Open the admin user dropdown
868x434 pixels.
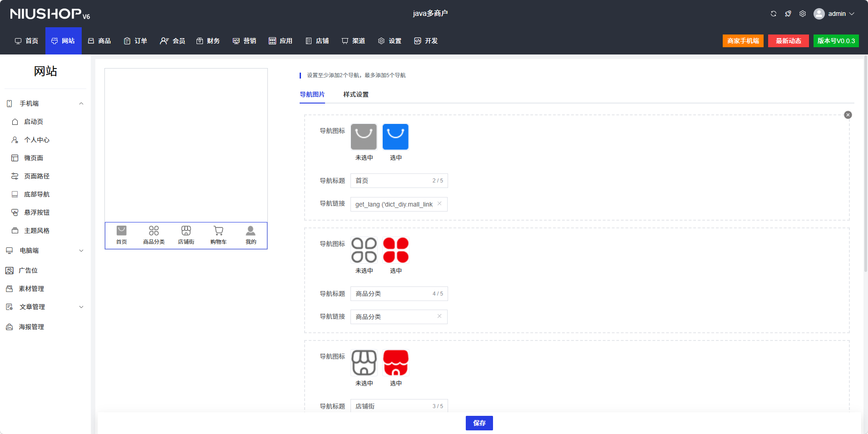834,14
